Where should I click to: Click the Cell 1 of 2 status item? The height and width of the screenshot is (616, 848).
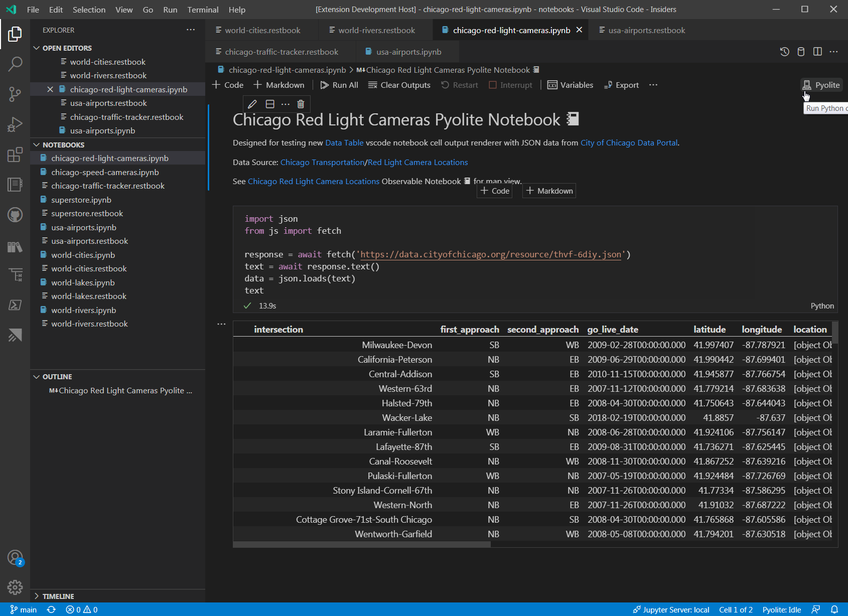736,609
